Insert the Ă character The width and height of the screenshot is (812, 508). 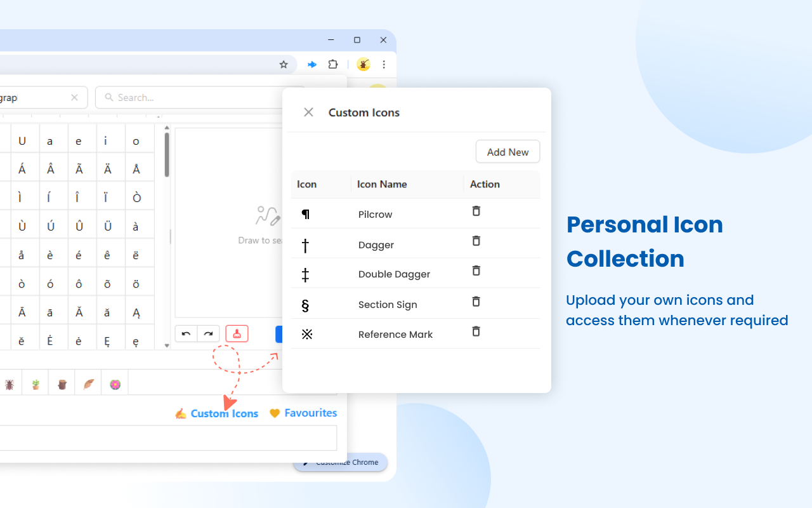point(79,312)
